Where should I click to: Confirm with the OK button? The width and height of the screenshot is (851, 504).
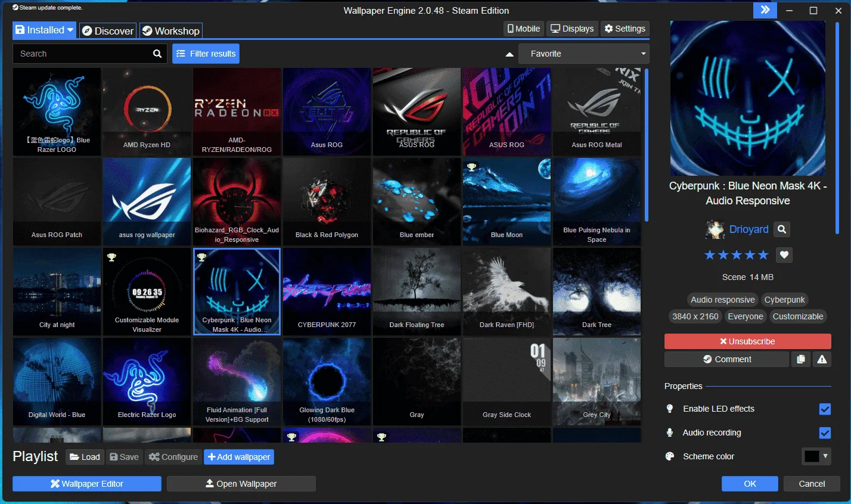click(x=750, y=484)
